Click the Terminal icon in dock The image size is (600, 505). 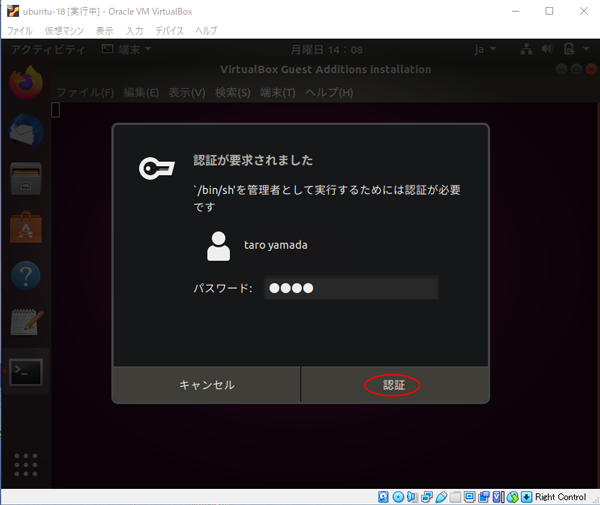tap(26, 371)
